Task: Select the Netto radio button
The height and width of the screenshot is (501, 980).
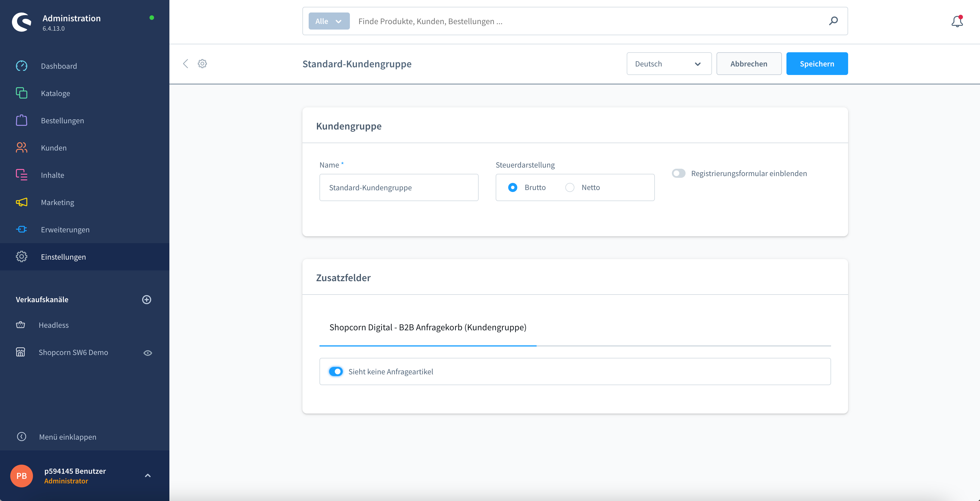Action: tap(570, 187)
